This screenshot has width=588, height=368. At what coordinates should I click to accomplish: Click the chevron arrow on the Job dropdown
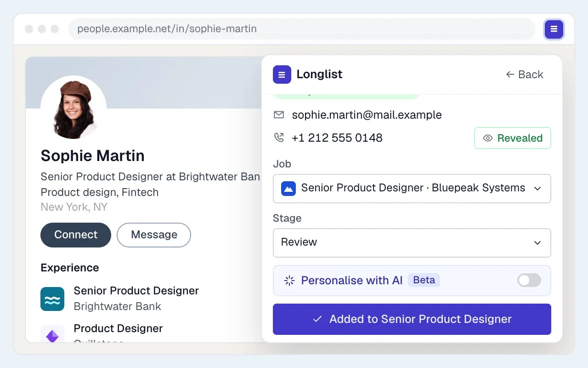click(x=537, y=188)
